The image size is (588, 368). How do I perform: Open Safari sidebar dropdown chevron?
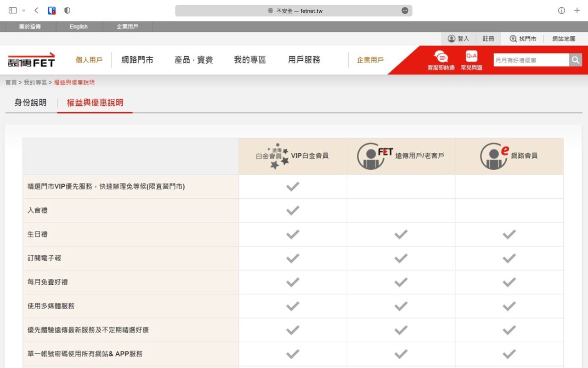click(24, 10)
